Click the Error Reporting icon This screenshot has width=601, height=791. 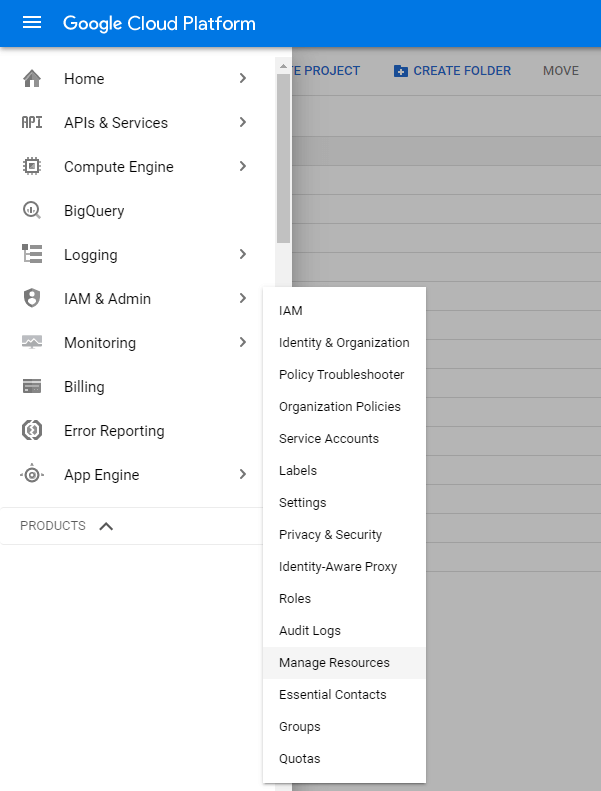[x=32, y=431]
